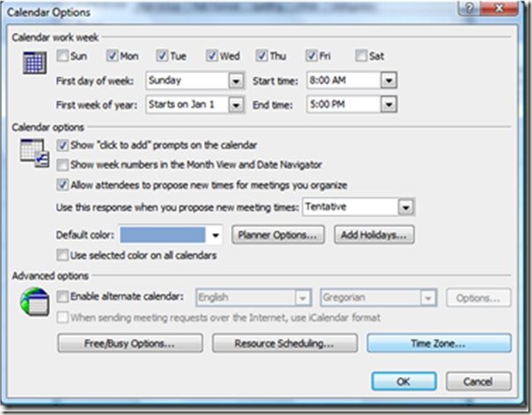532x415 pixels.
Task: Confirm with the OK button
Action: [404, 382]
